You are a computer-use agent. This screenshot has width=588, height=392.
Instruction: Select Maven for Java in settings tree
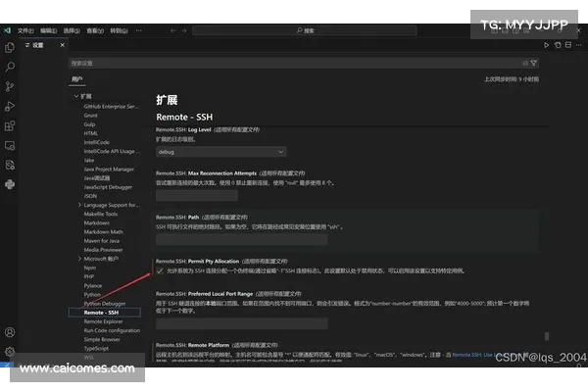[x=102, y=241]
